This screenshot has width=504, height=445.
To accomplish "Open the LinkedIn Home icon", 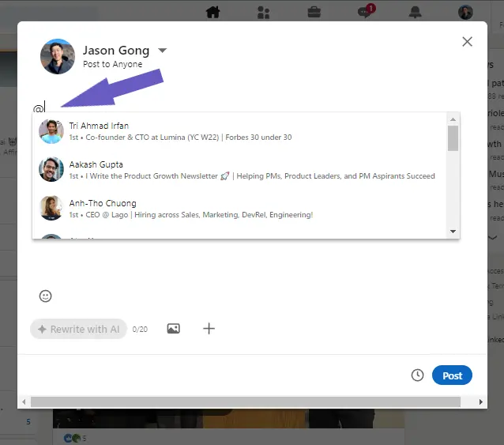I will 213,12.
